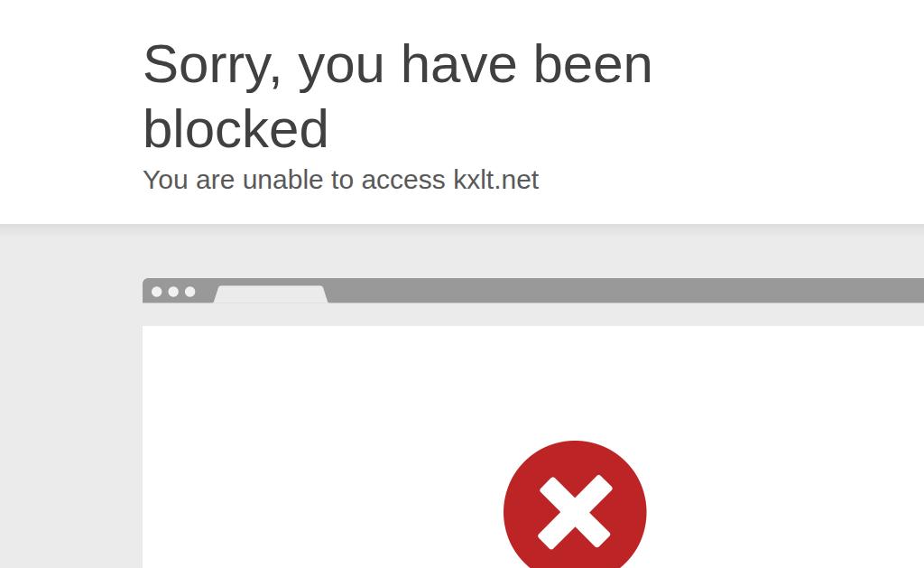The image size is (924, 568).
Task: Click gray background left of browser illustration
Action: click(70, 396)
